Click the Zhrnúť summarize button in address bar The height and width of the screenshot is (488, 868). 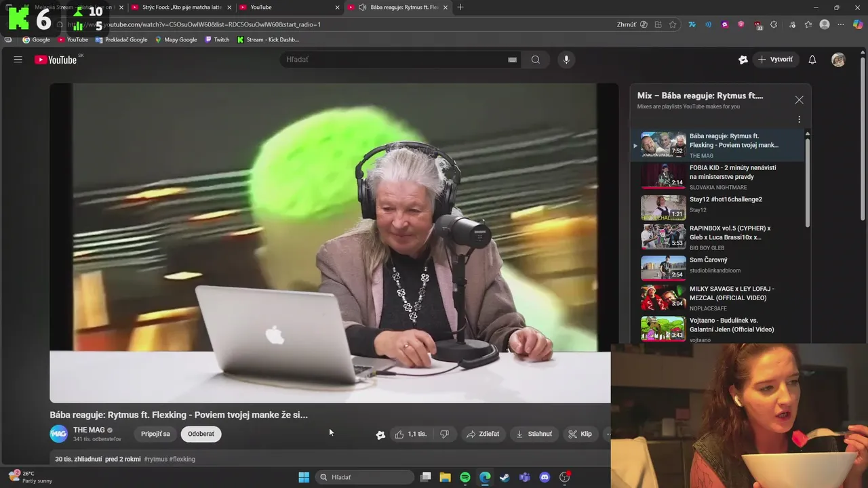632,24
